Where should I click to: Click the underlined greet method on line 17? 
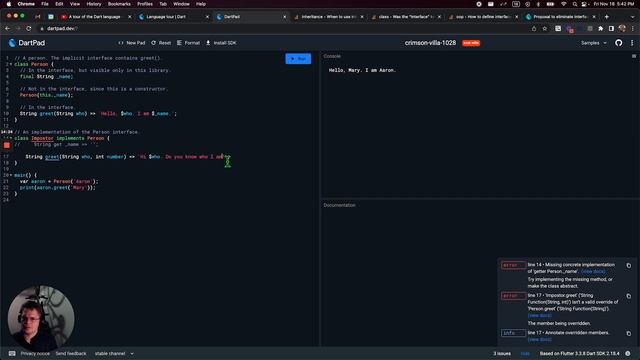[x=52, y=157]
